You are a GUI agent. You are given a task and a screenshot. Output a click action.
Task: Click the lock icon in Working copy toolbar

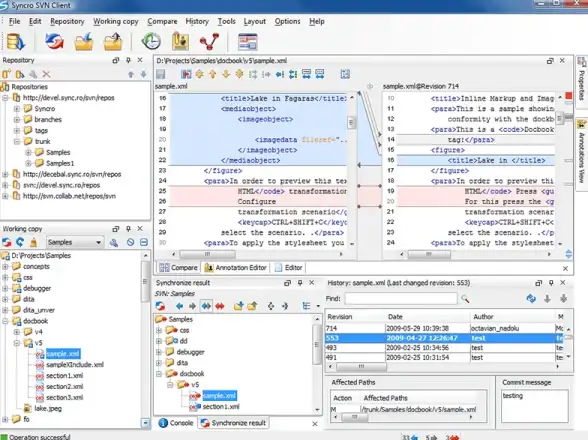pos(33,242)
